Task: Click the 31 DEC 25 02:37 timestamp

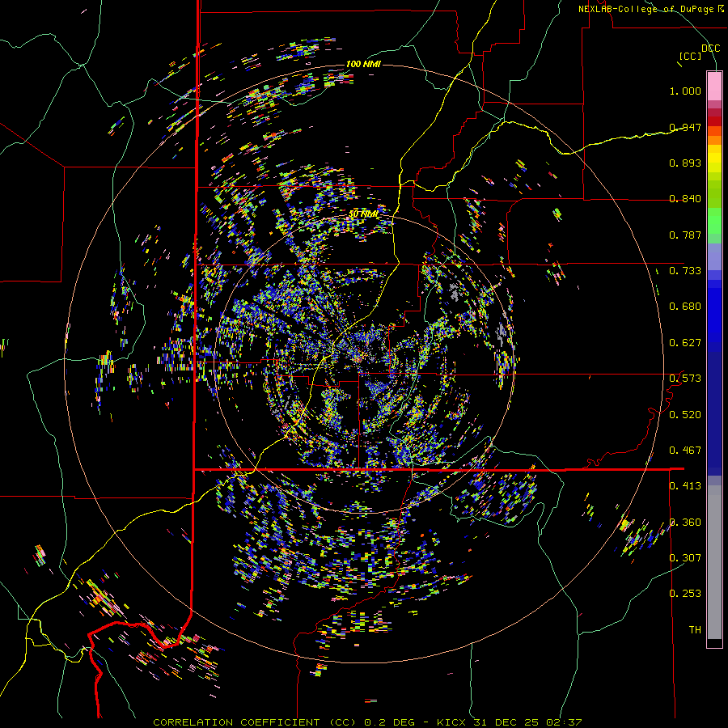Action: [x=527, y=722]
